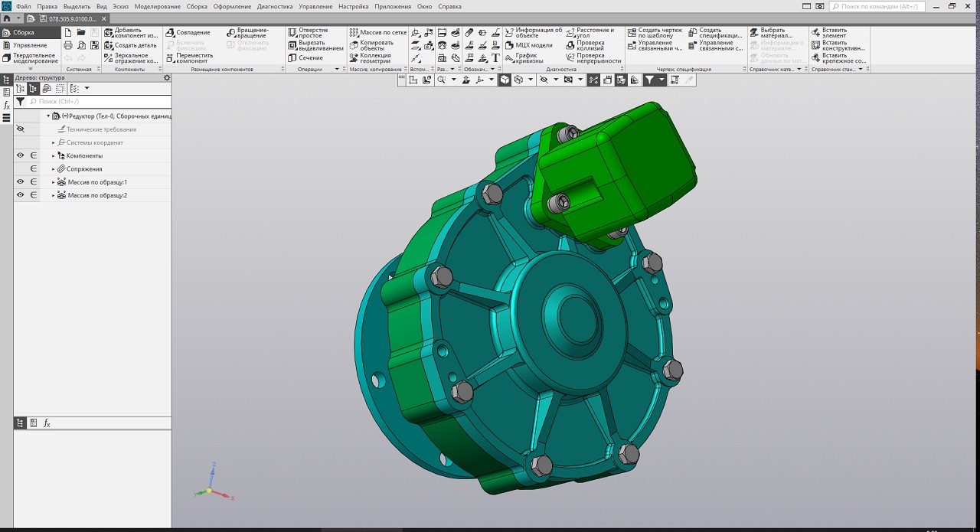Screen dimensions: 980x532
Task: Open the Диагностика menu
Action: (x=275, y=6)
